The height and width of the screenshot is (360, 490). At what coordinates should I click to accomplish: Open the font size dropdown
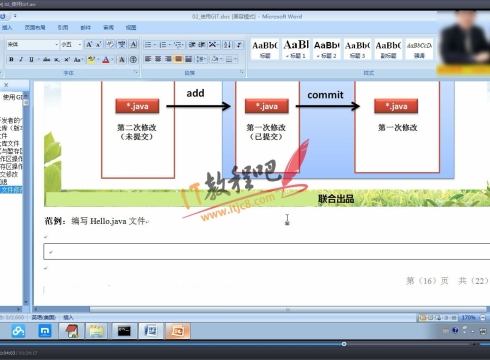[80, 45]
